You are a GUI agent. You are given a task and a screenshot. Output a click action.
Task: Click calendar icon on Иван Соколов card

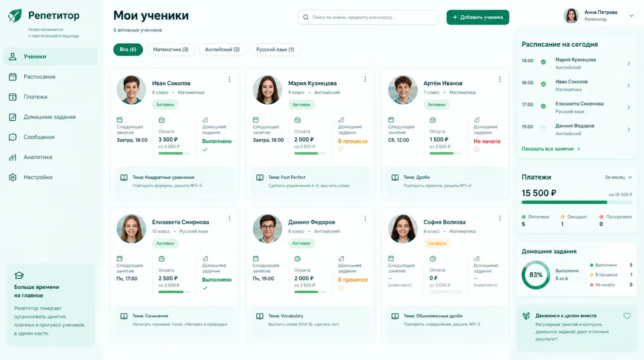point(120,120)
